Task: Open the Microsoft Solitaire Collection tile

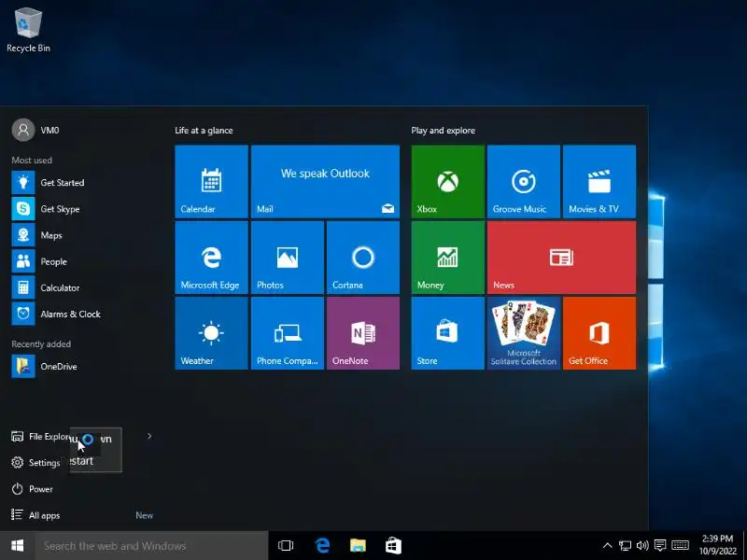Action: (x=524, y=333)
